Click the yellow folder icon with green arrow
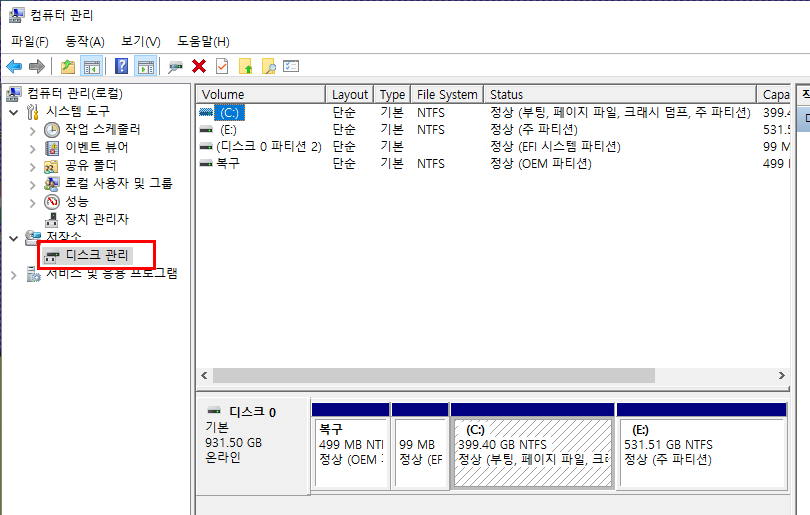The width and height of the screenshot is (810, 515). (245, 66)
